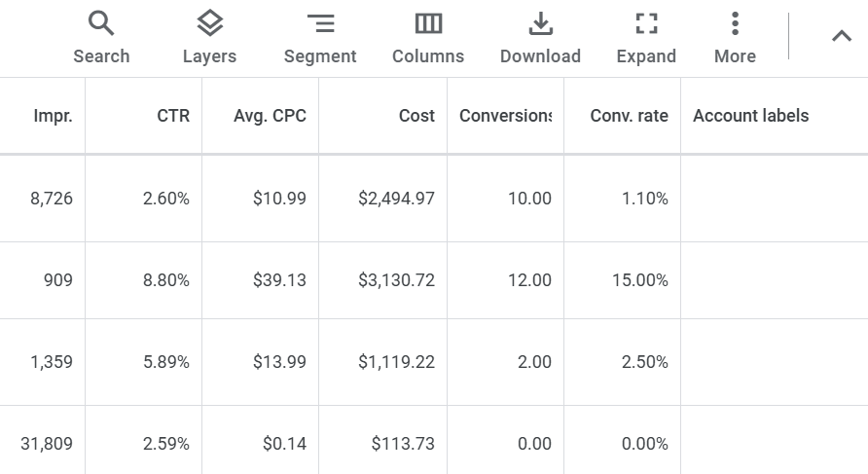Select the $10.99 Avg. CPC cell
Screen dimensions: 868x474
(261, 199)
